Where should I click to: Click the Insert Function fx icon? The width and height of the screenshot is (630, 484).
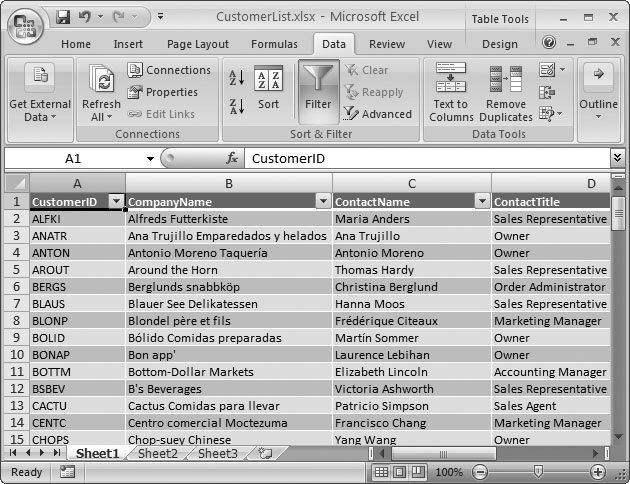(x=231, y=159)
